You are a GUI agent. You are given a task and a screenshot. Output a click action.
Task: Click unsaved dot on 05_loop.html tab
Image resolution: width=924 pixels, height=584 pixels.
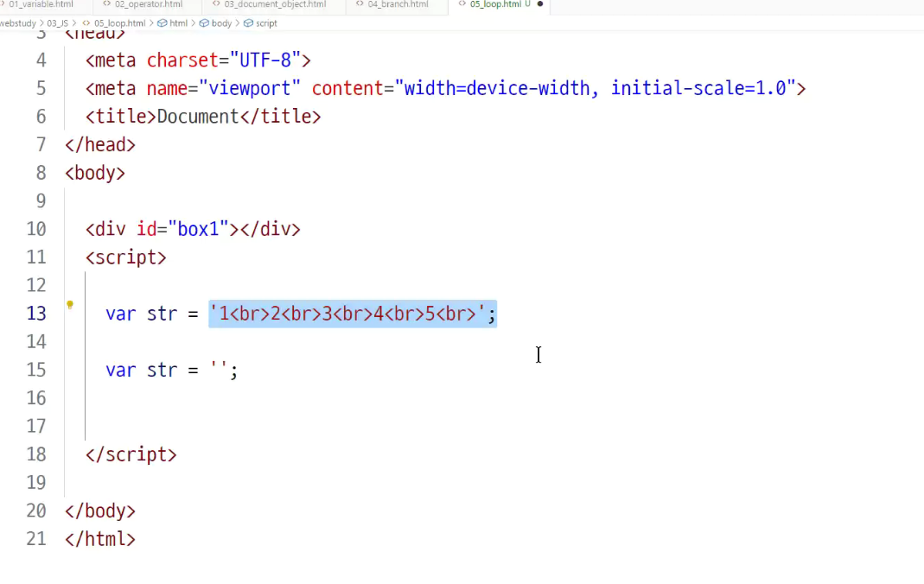click(x=539, y=4)
